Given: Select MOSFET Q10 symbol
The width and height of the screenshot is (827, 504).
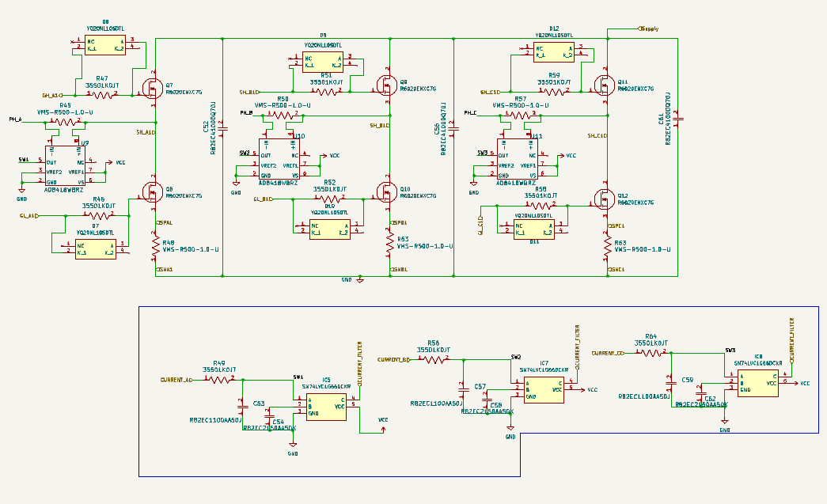Looking at the screenshot, I should tap(387, 192).
